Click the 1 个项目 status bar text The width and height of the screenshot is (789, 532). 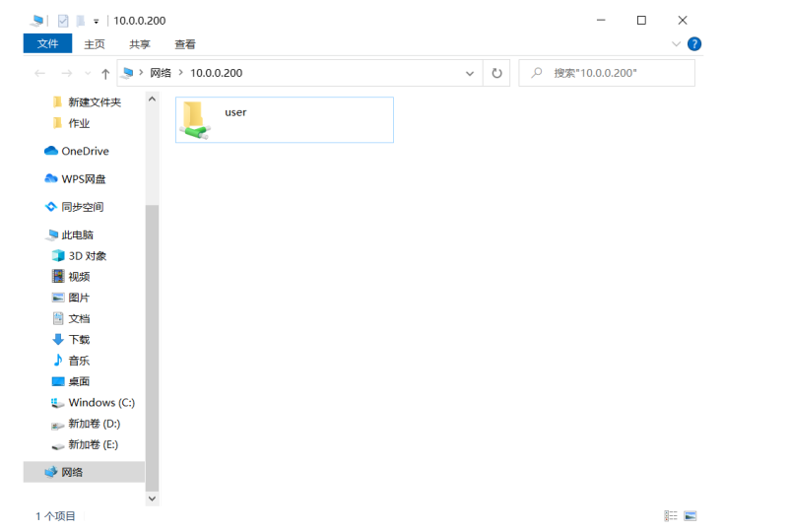[x=55, y=516]
